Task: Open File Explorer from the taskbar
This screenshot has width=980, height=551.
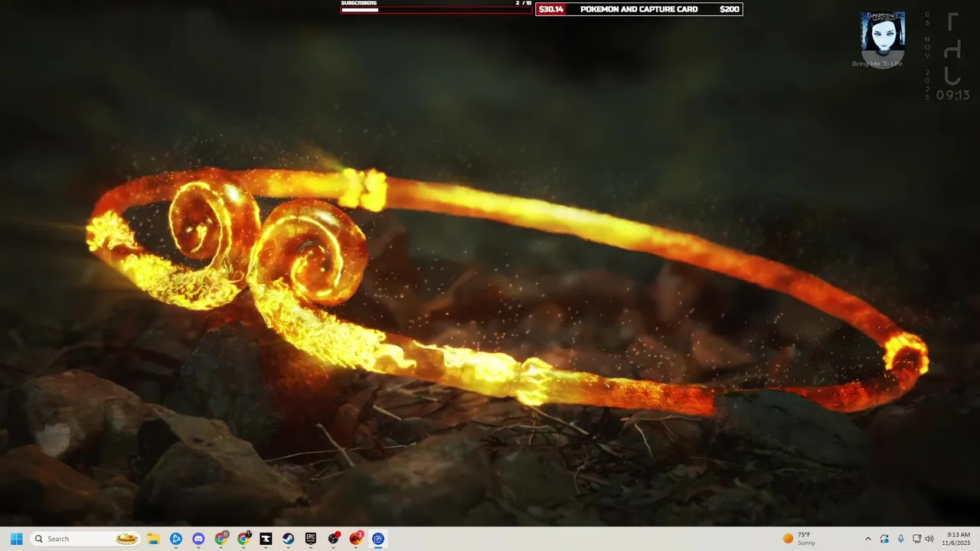Action: pos(153,539)
